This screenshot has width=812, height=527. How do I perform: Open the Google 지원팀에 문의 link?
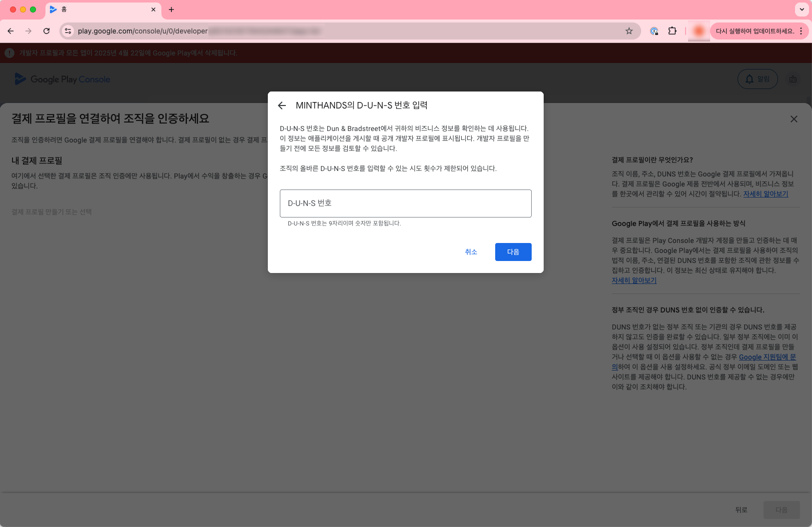[768, 357]
